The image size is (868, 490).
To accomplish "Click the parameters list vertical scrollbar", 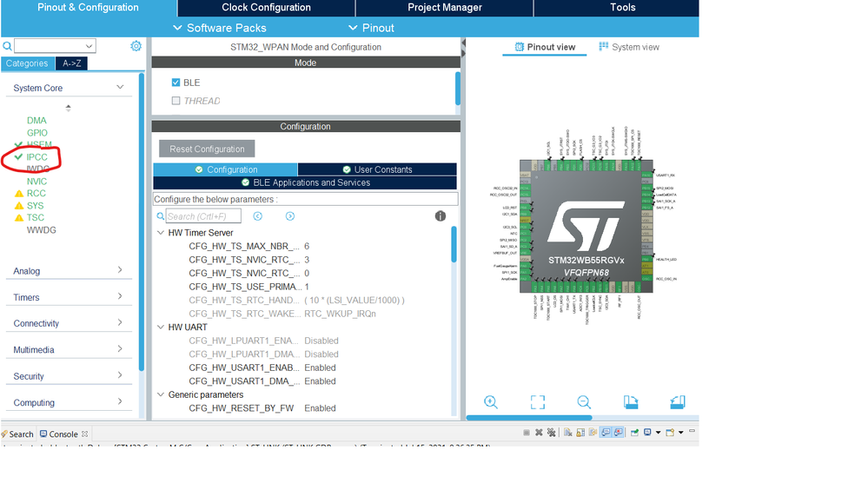I will [x=454, y=244].
